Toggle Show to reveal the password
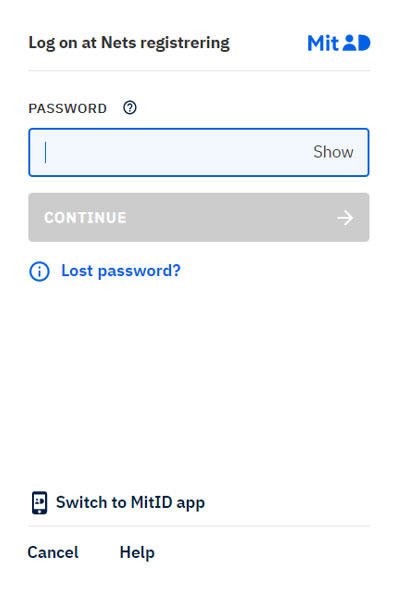The width and height of the screenshot is (401, 593). (x=333, y=152)
